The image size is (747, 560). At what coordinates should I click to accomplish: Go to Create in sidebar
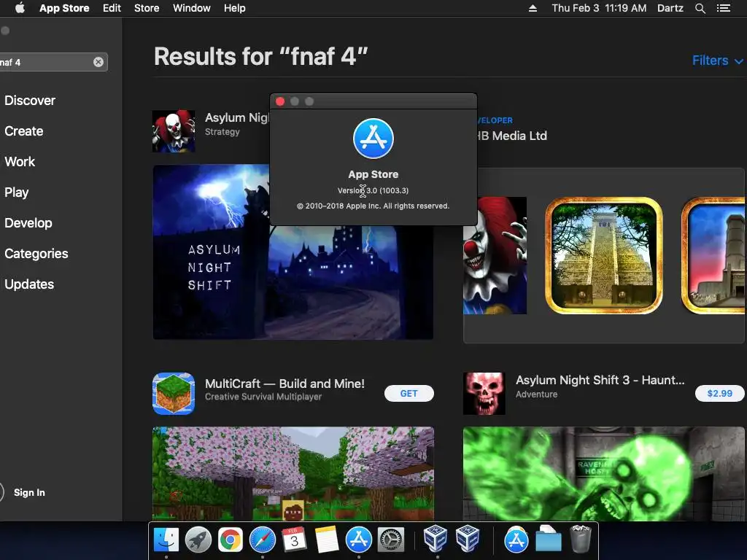24,131
